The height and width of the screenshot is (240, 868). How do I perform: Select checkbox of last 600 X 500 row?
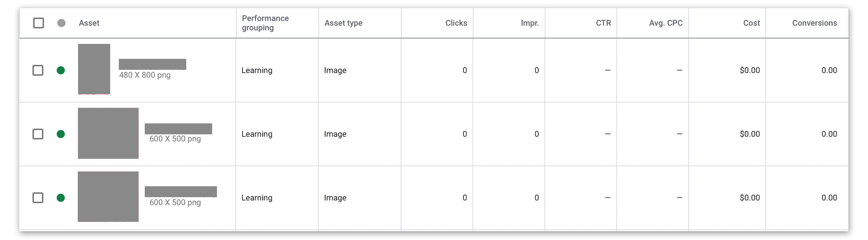pos(38,198)
